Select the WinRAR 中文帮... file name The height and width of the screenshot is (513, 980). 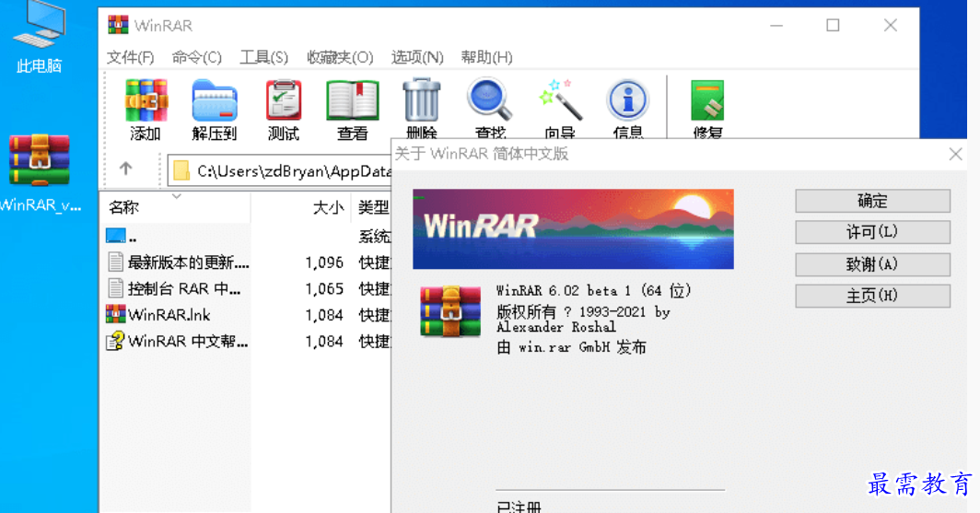point(188,341)
